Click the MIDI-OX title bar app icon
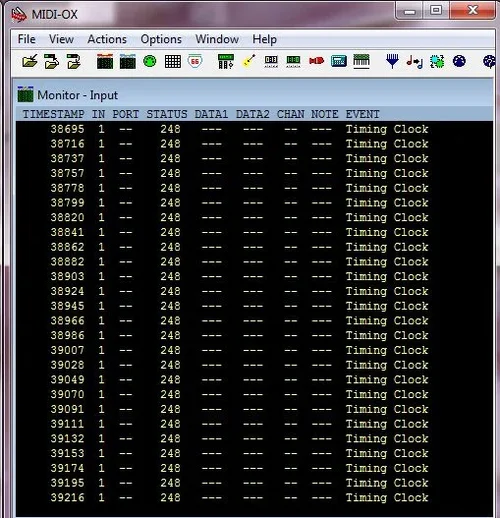The image size is (500, 518). point(19,15)
